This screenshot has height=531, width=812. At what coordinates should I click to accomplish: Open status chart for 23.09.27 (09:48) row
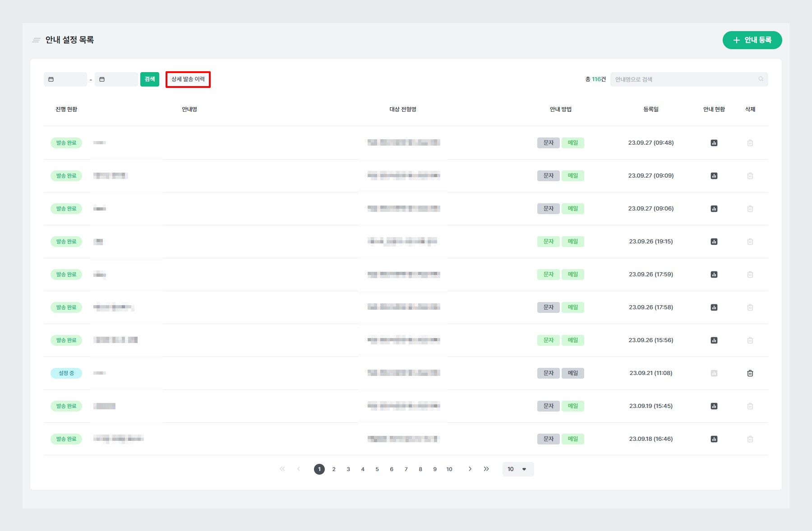[x=714, y=143]
